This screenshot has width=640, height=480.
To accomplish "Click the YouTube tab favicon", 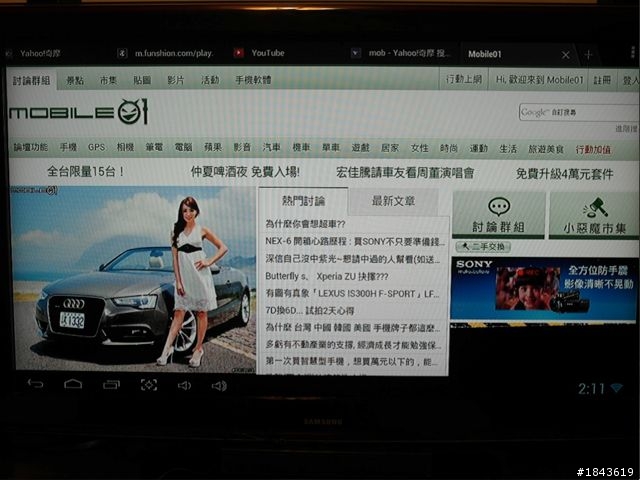I will [239, 53].
